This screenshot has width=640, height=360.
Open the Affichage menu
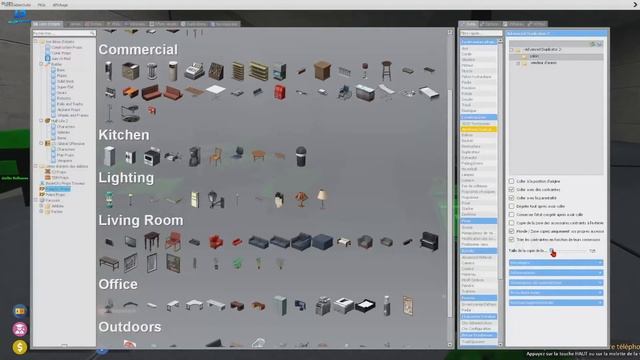coord(60,5)
